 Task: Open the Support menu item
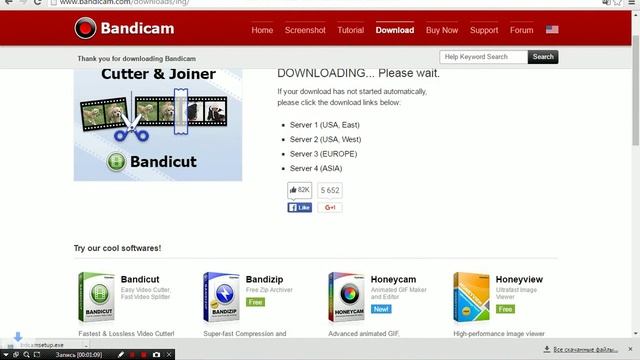point(484,30)
